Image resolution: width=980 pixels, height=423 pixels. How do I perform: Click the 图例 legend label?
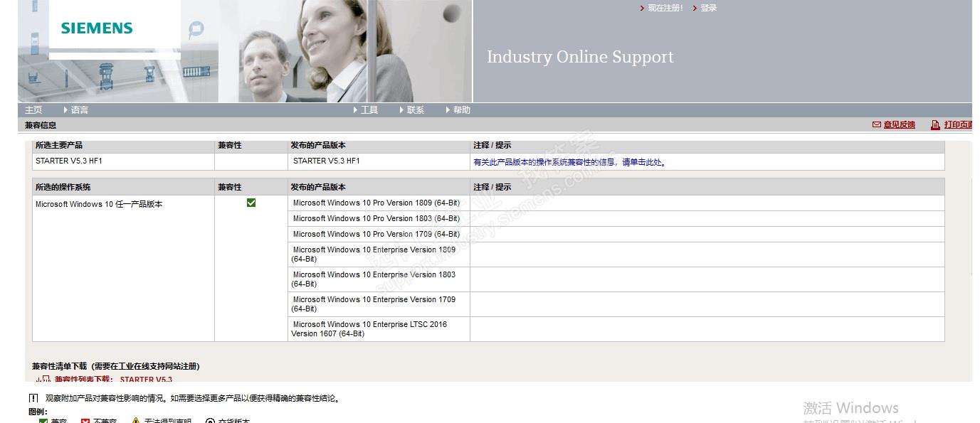(38, 412)
